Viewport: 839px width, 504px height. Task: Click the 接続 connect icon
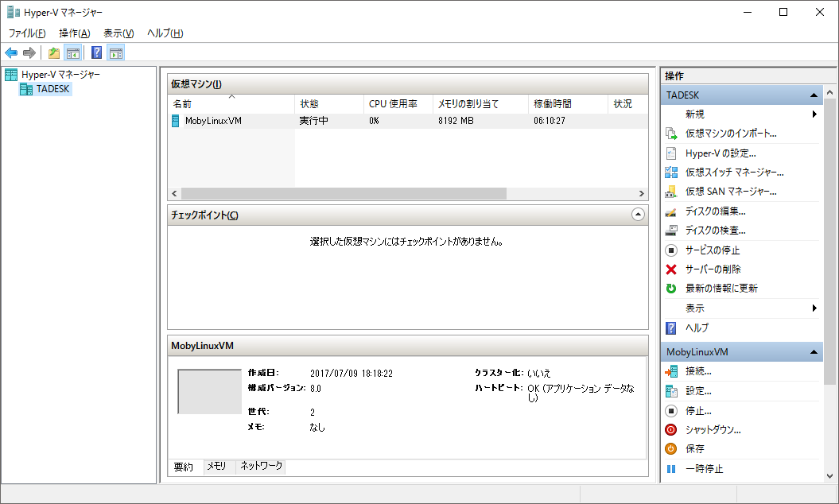coord(671,371)
